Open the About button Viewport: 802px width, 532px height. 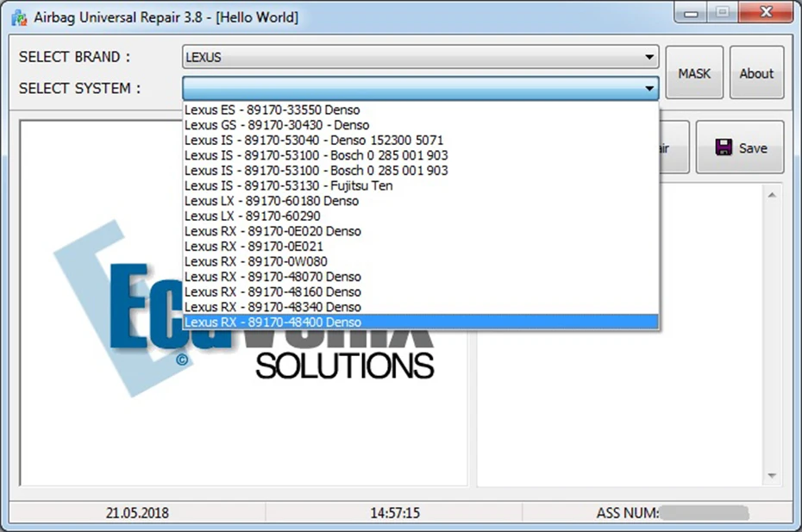(756, 73)
